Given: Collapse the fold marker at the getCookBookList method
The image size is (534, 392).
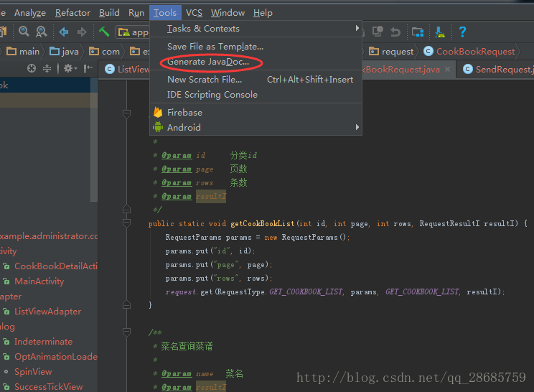Looking at the screenshot, I should point(127,223).
